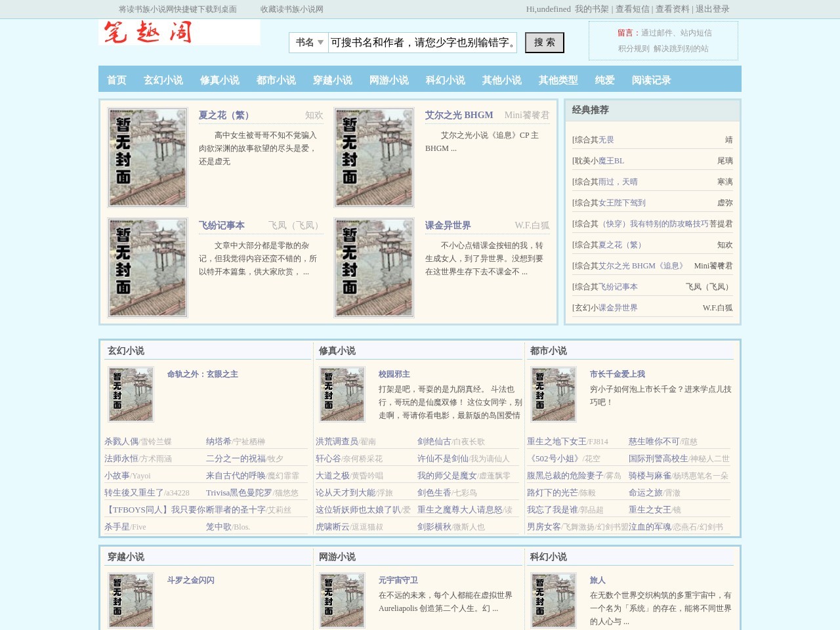Switch to the 玄幻小说 navigation tab

(162, 80)
